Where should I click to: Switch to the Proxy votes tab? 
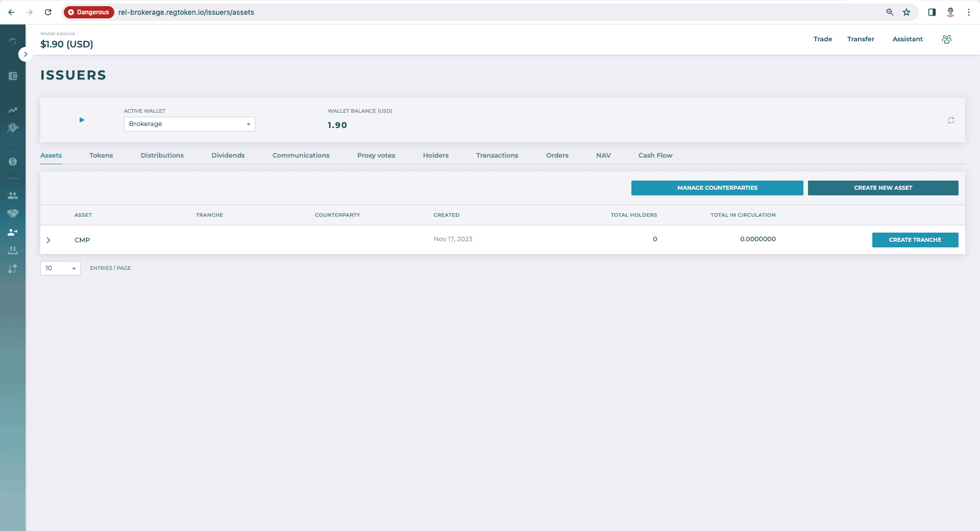point(376,156)
